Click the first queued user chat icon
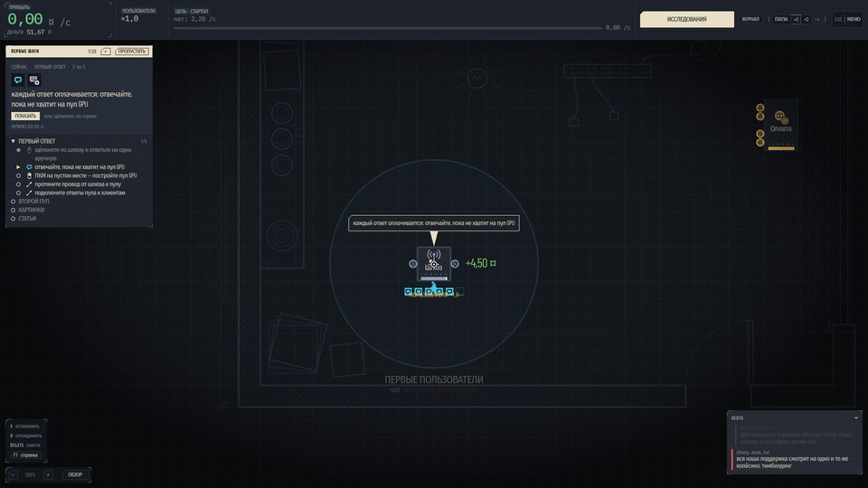 (408, 291)
